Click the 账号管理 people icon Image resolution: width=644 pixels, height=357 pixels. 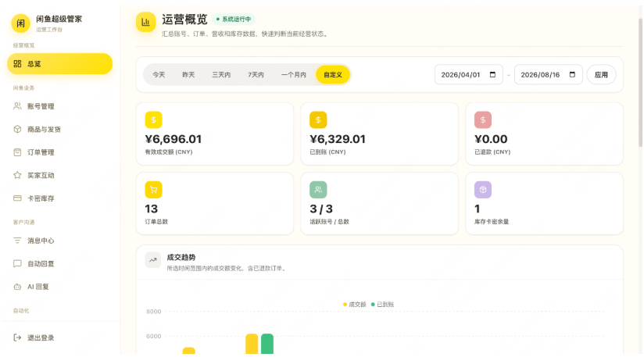click(x=17, y=106)
